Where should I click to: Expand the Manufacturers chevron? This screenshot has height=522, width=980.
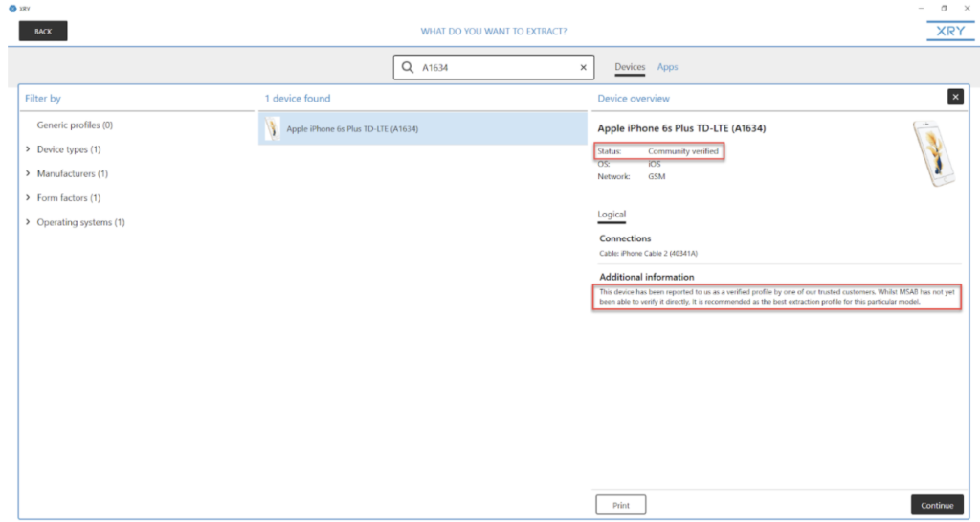pos(28,173)
